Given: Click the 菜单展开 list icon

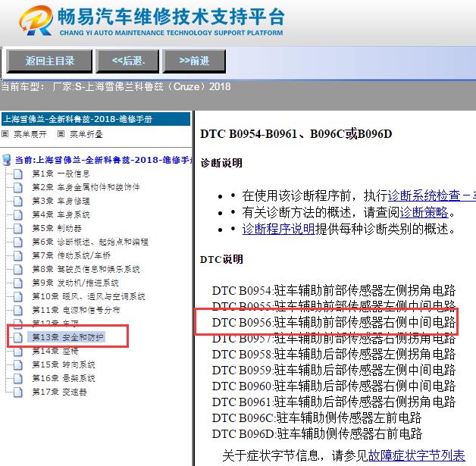Looking at the screenshot, I should (5, 134).
